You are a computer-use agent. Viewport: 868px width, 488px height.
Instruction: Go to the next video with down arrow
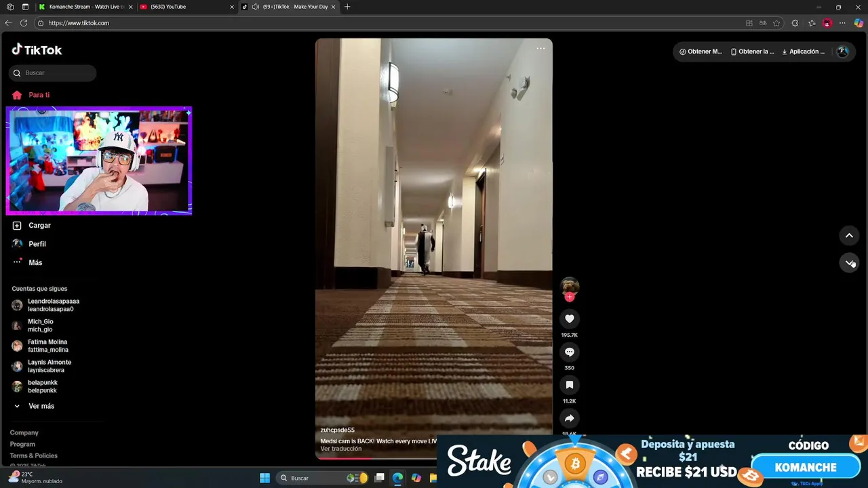(849, 263)
